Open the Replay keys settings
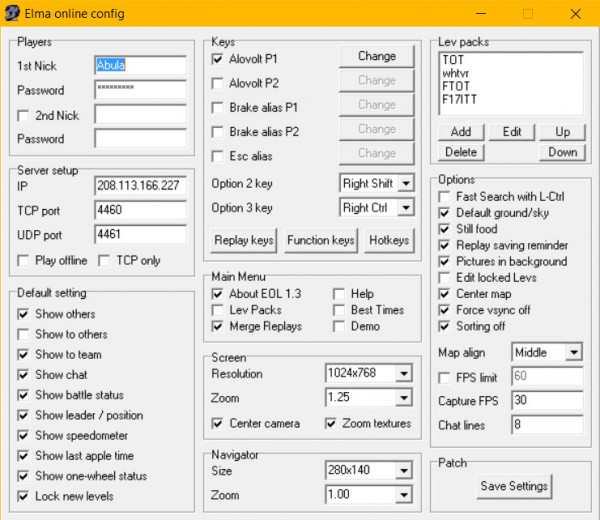The image size is (600, 520). [x=244, y=240]
